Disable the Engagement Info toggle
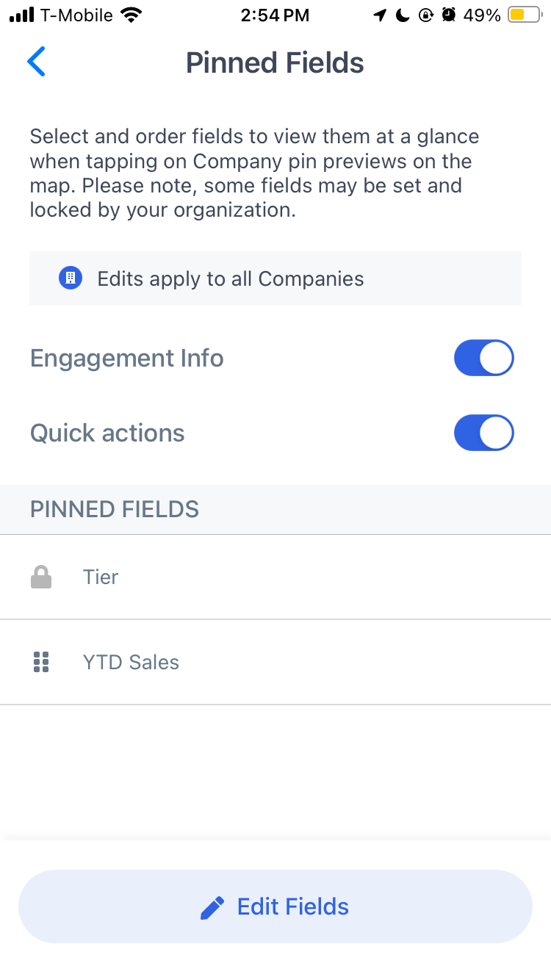Screen dimensions: 551x980 pos(483,358)
